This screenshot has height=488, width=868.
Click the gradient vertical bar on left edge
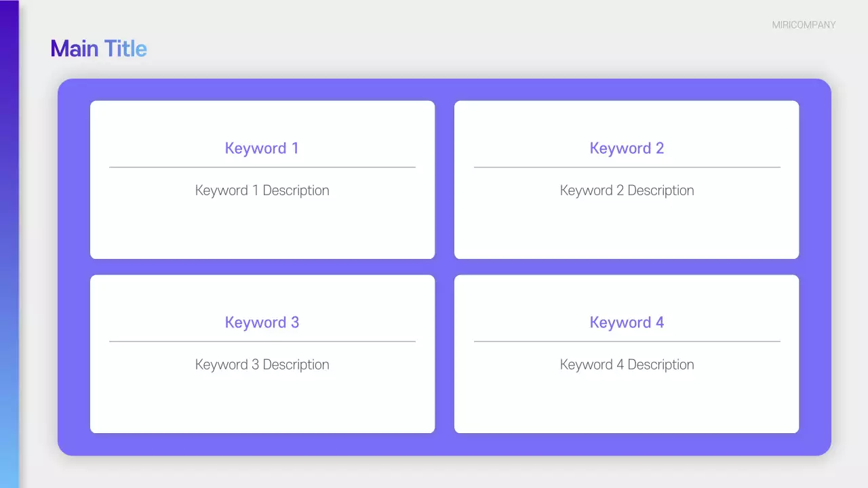(x=9, y=244)
